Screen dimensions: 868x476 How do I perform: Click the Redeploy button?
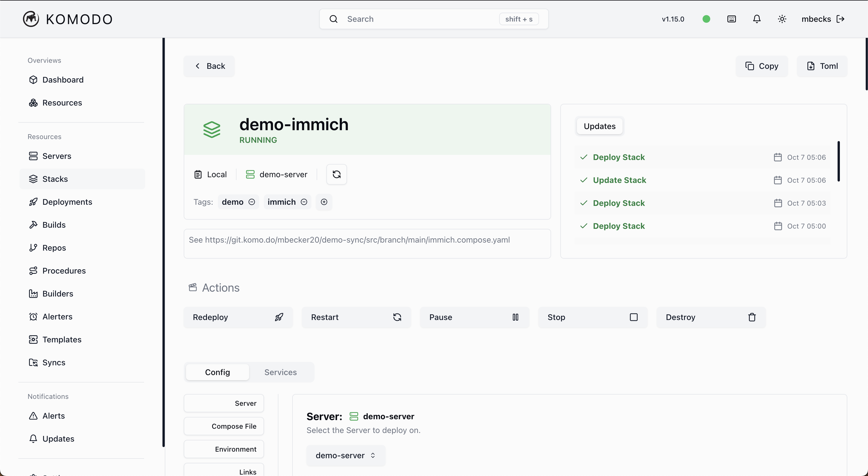pos(238,317)
